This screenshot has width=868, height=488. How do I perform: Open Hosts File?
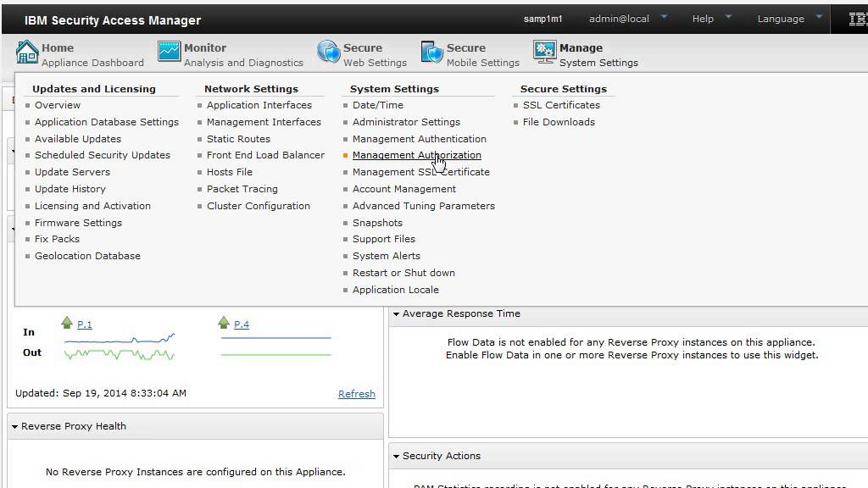(229, 172)
